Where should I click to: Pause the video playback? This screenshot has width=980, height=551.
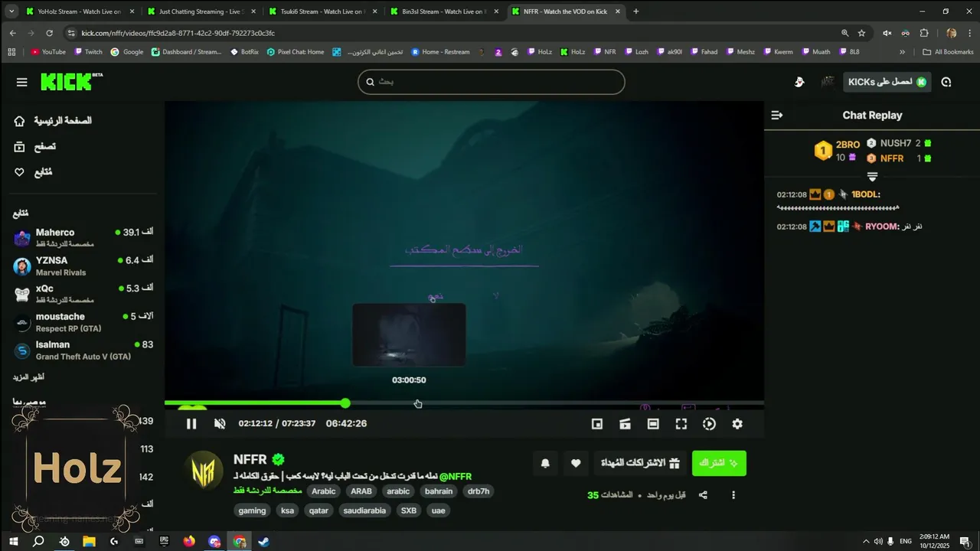(191, 423)
